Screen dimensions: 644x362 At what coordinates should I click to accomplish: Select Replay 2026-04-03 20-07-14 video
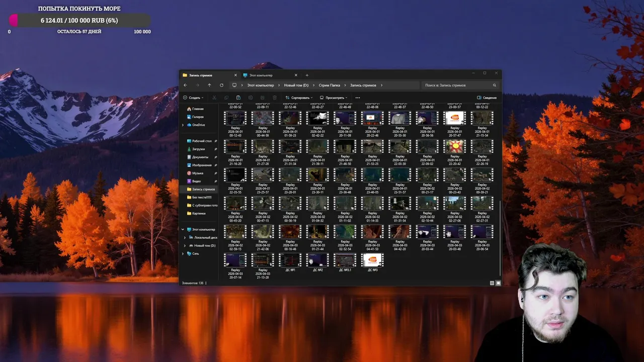pyautogui.click(x=235, y=266)
